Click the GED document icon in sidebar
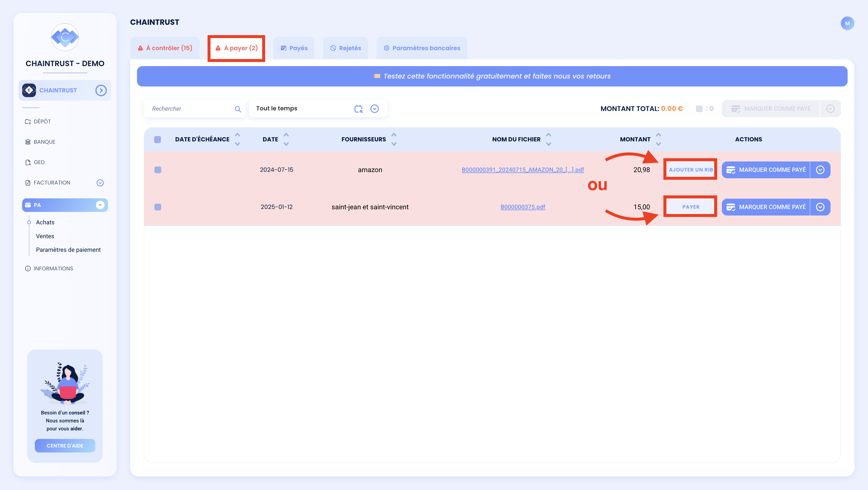This screenshot has height=490, width=868. coord(28,162)
